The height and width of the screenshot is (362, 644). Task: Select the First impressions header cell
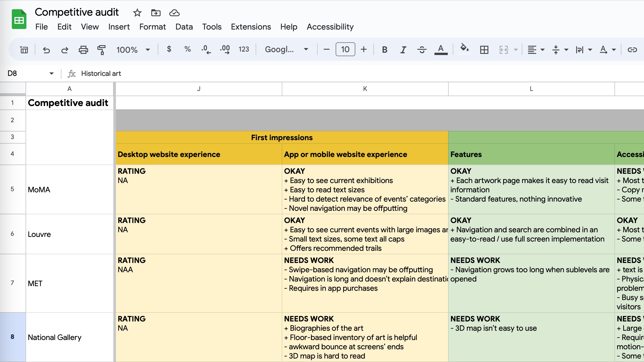[x=282, y=138]
